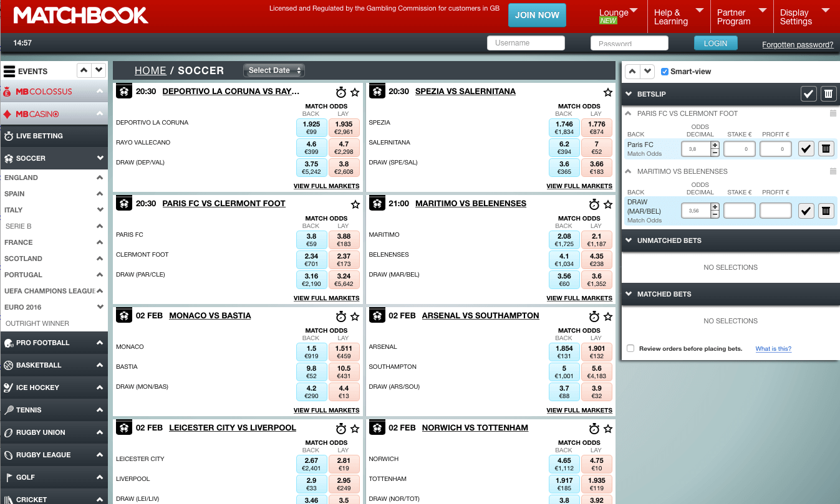Confirm the Draw (MAR/BEL) bet checkmark
840x504 pixels.
pyautogui.click(x=806, y=211)
